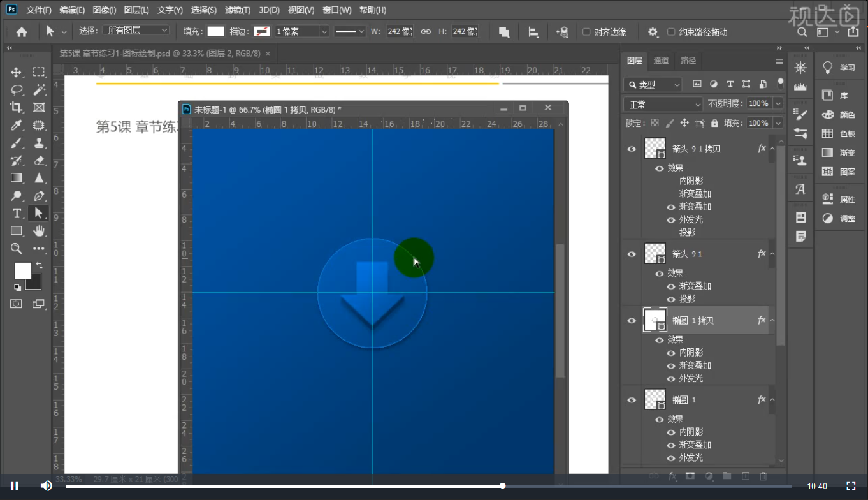Select the Hand tool

coord(39,231)
